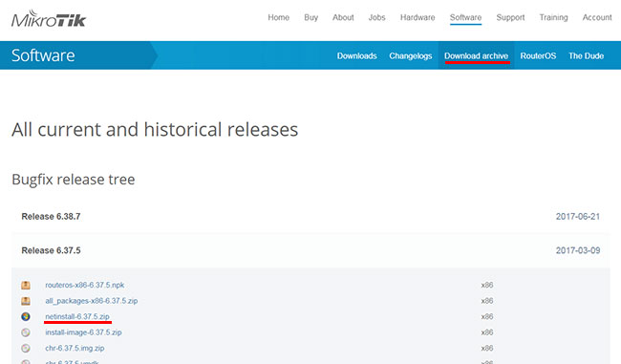Download netinstall-6.37.5.zip
The width and height of the screenshot is (621, 364).
(x=77, y=316)
